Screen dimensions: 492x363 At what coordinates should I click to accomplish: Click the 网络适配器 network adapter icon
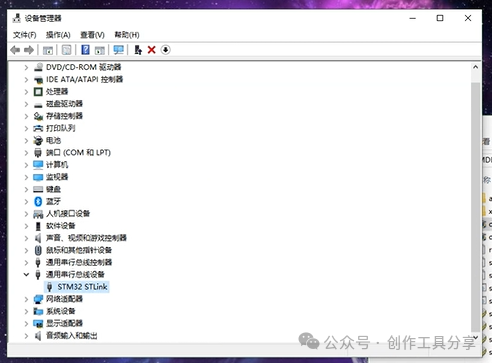[38, 299]
